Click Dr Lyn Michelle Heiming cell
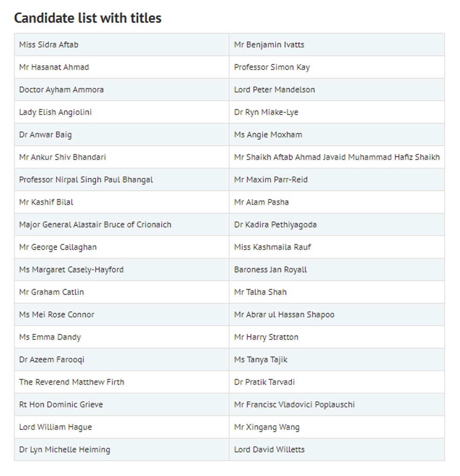This screenshot has height=476, width=460. [x=65, y=450]
